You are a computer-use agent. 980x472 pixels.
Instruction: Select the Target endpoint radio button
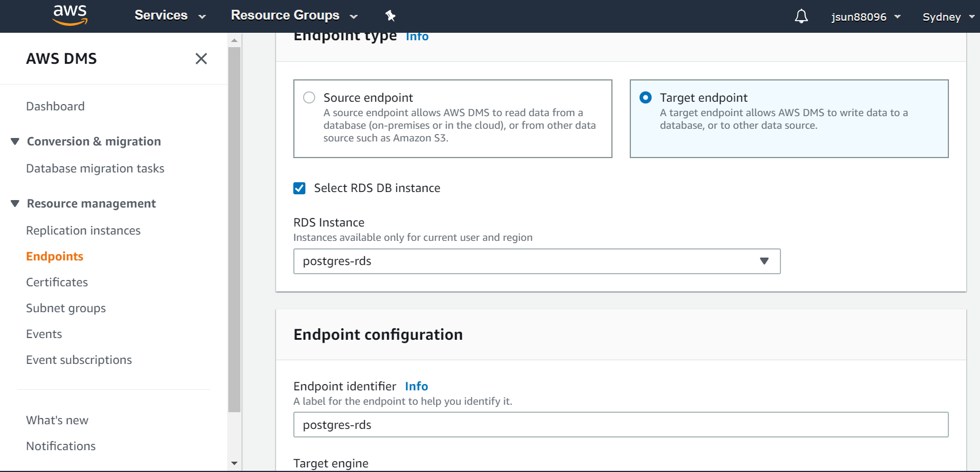coord(646,98)
